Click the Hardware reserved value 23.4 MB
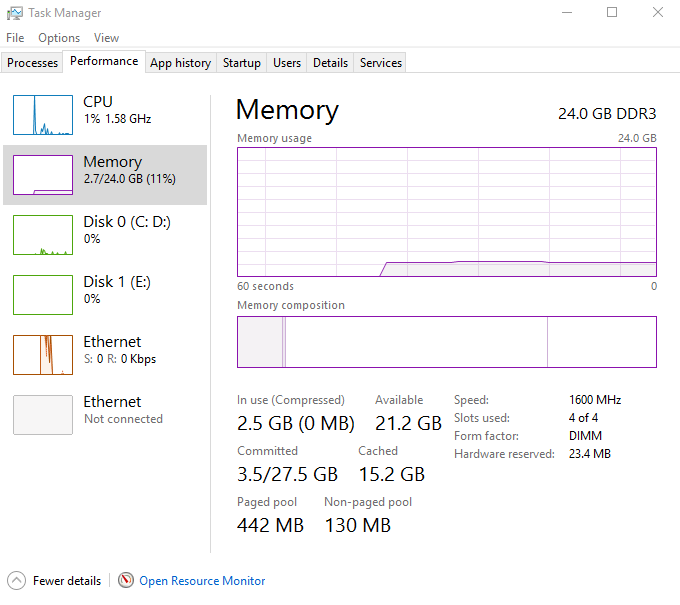The image size is (680, 605). (x=590, y=454)
